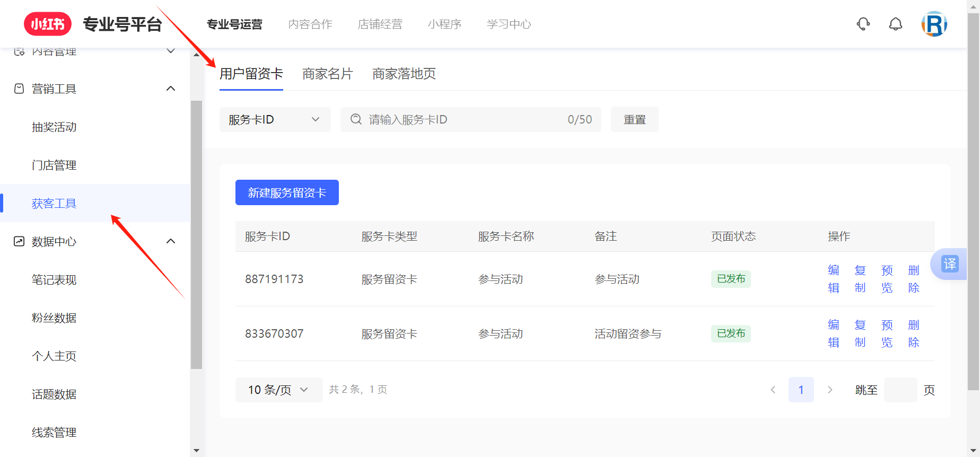Switch to the 商家名片 tab

(327, 74)
